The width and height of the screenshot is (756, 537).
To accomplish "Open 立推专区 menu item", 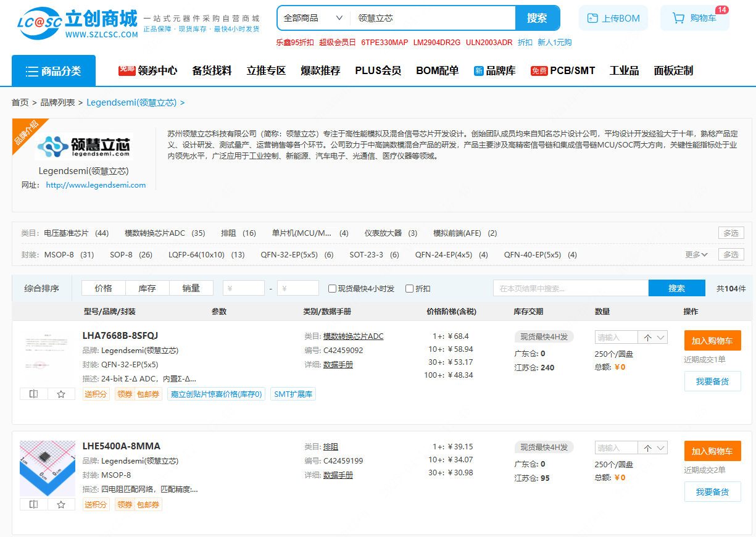I will click(266, 71).
